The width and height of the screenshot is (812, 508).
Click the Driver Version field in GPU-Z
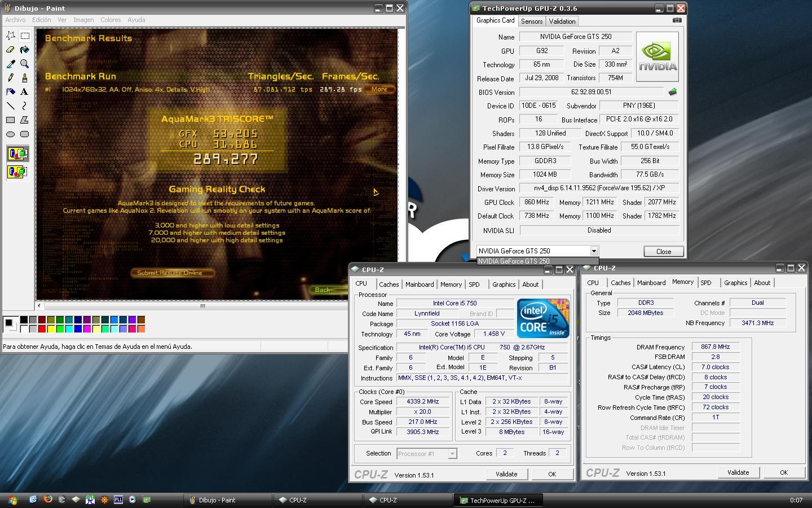tap(599, 189)
